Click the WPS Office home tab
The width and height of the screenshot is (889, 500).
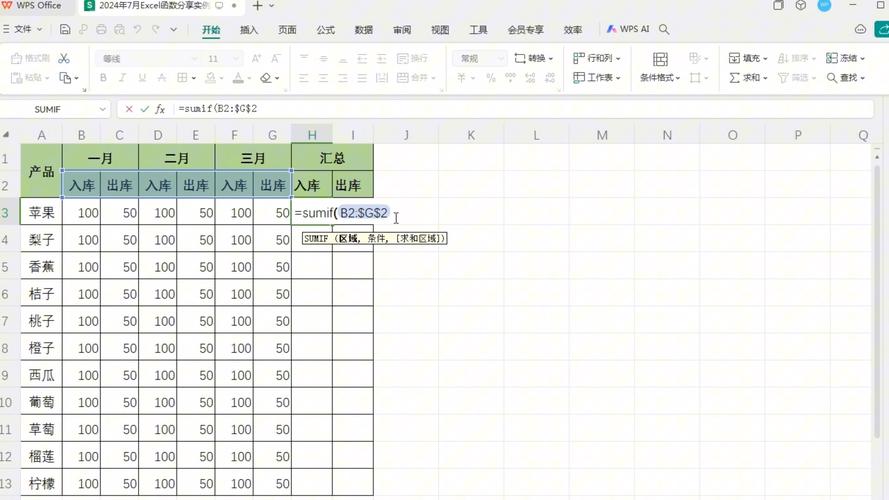coord(32,6)
